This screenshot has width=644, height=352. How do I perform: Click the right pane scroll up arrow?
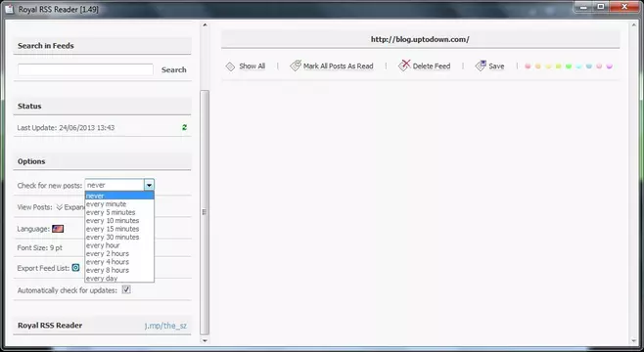coord(633,25)
